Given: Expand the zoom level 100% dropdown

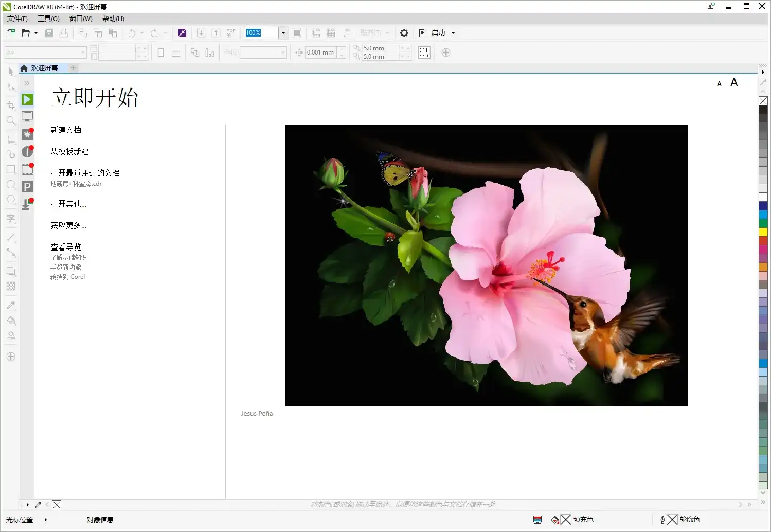Looking at the screenshot, I should coord(283,33).
